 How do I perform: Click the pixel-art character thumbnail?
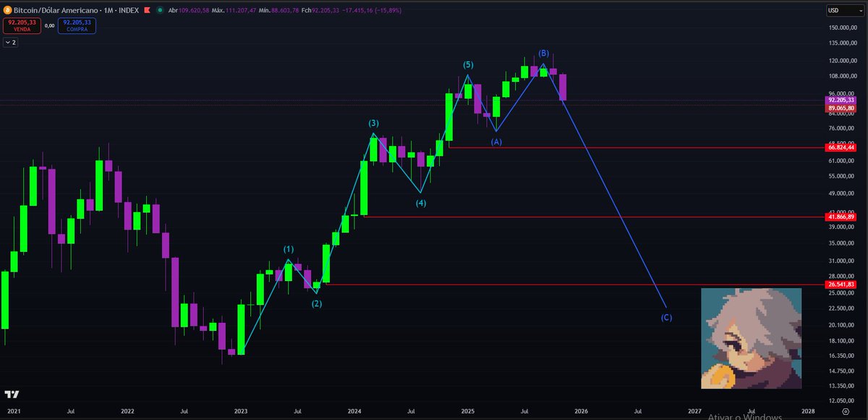click(751, 338)
